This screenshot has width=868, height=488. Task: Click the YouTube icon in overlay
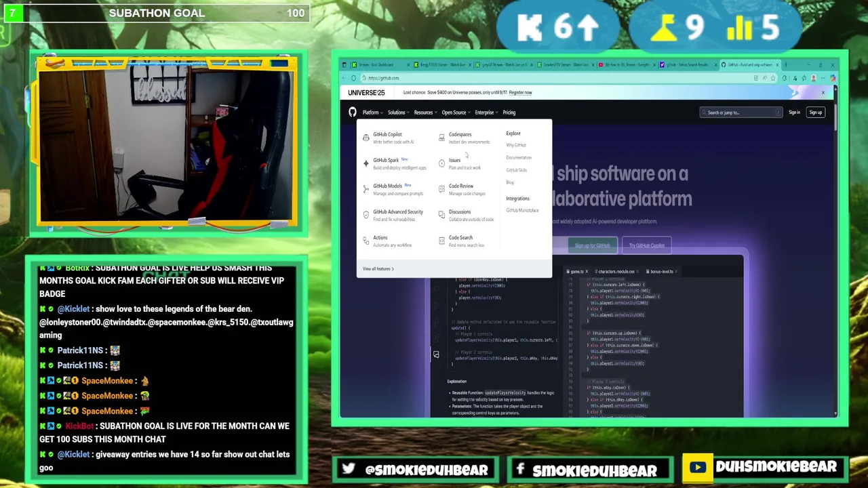coord(697,467)
